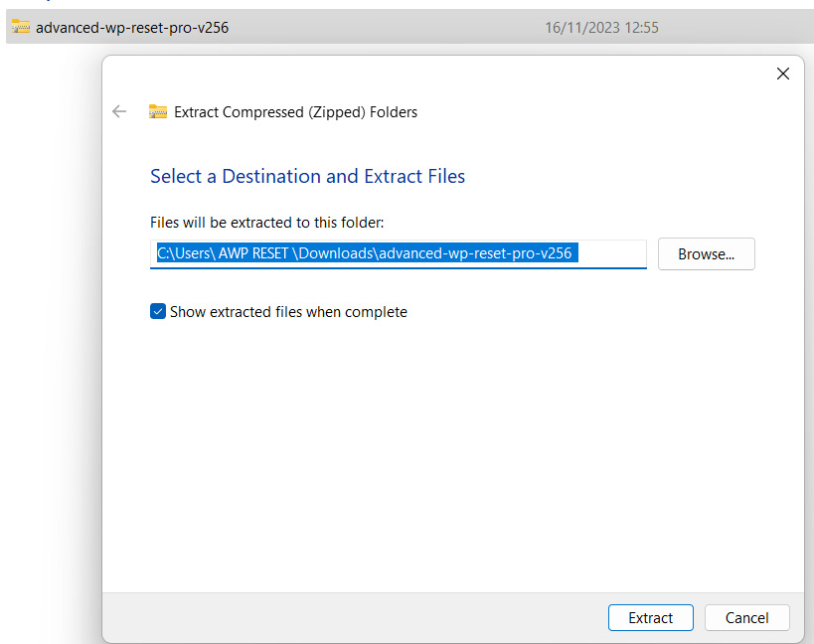Click the 'Select a Destination and Extract Files' heading
Viewport: 814px width, 644px height.
point(307,177)
